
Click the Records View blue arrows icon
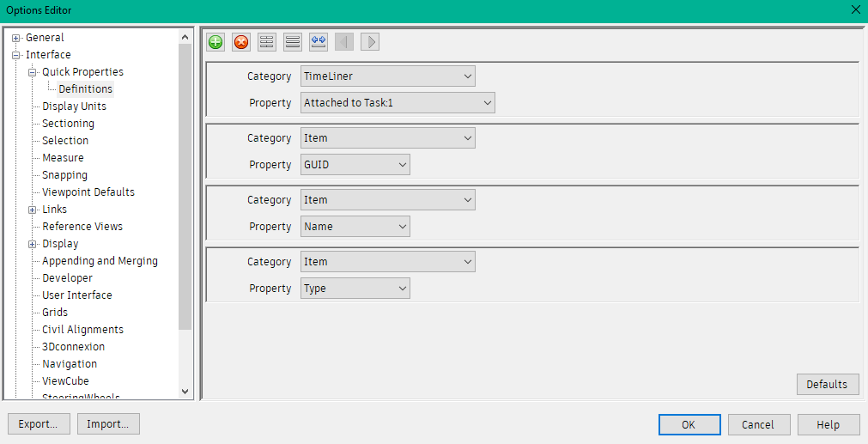pyautogui.click(x=319, y=42)
